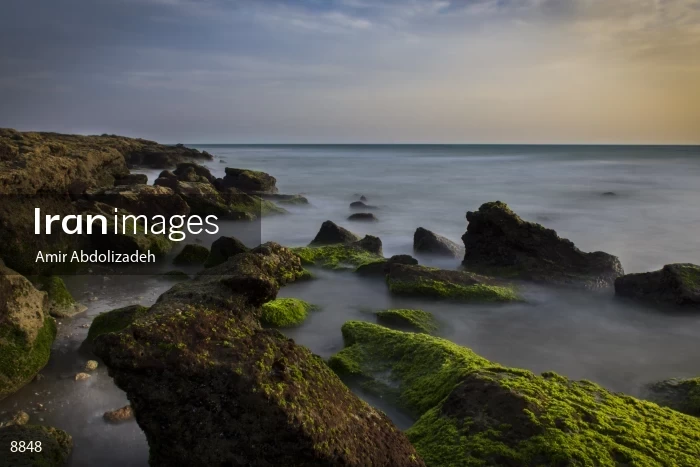
Task: Click the mossy rock at right edge
Action: pos(660,285)
